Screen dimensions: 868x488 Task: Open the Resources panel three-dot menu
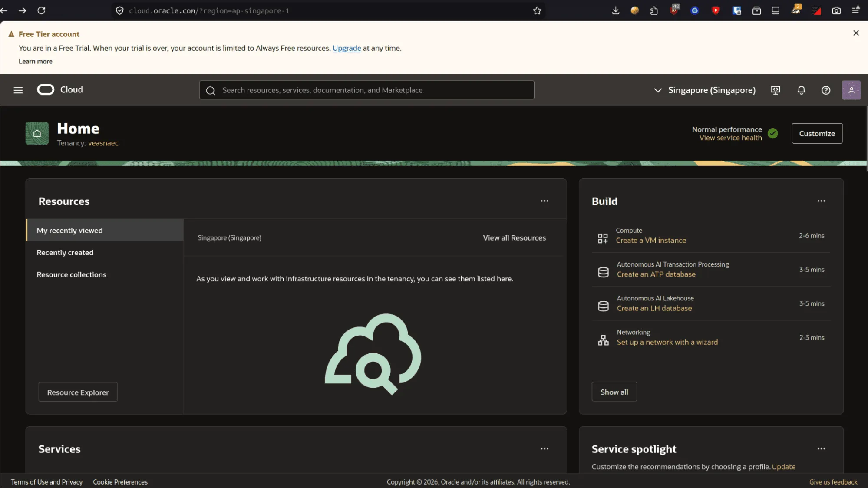click(545, 201)
